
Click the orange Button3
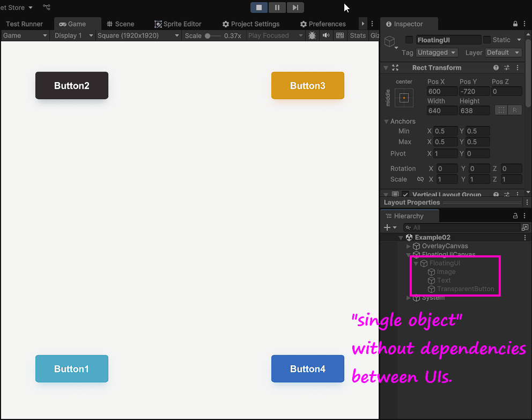click(308, 85)
